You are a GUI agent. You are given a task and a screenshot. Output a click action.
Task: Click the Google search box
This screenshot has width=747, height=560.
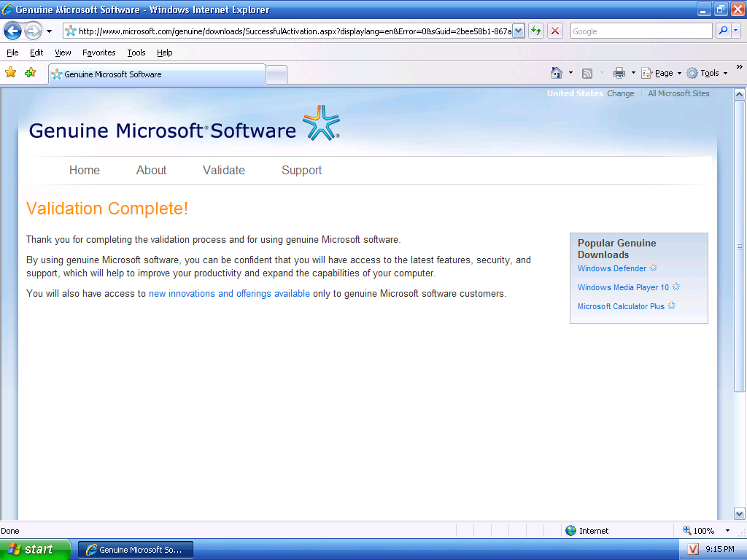640,31
